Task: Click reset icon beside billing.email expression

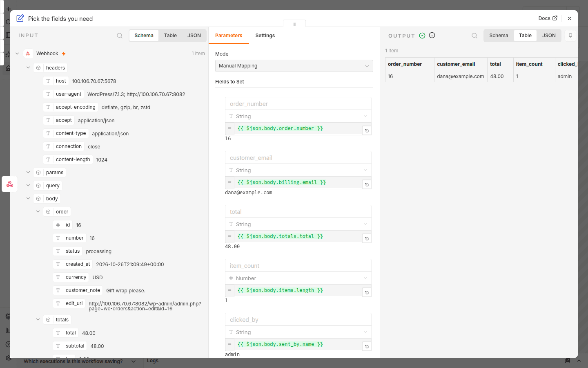Action: [x=367, y=185]
